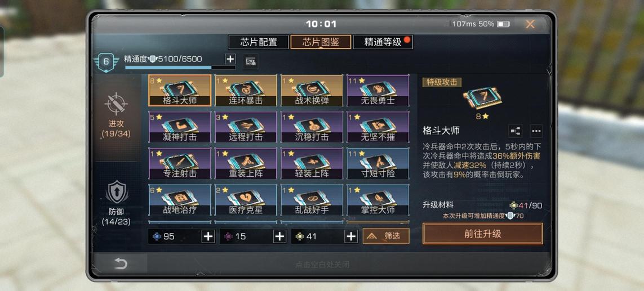This screenshot has height=291, width=644.
Task: Add gold chip material (41)
Action: click(x=351, y=236)
